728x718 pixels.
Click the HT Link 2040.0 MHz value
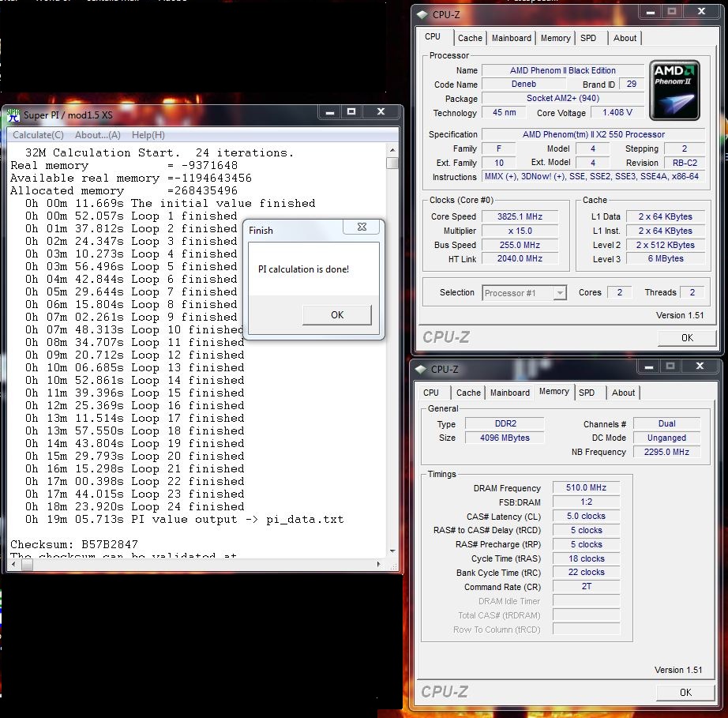pos(520,258)
